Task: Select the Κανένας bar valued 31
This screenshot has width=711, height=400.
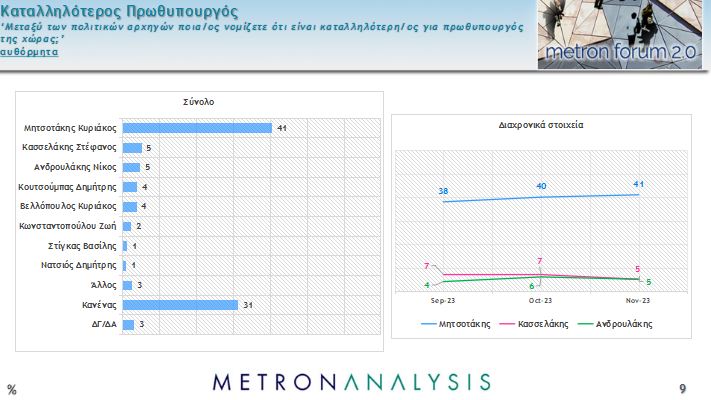Action: (x=180, y=305)
